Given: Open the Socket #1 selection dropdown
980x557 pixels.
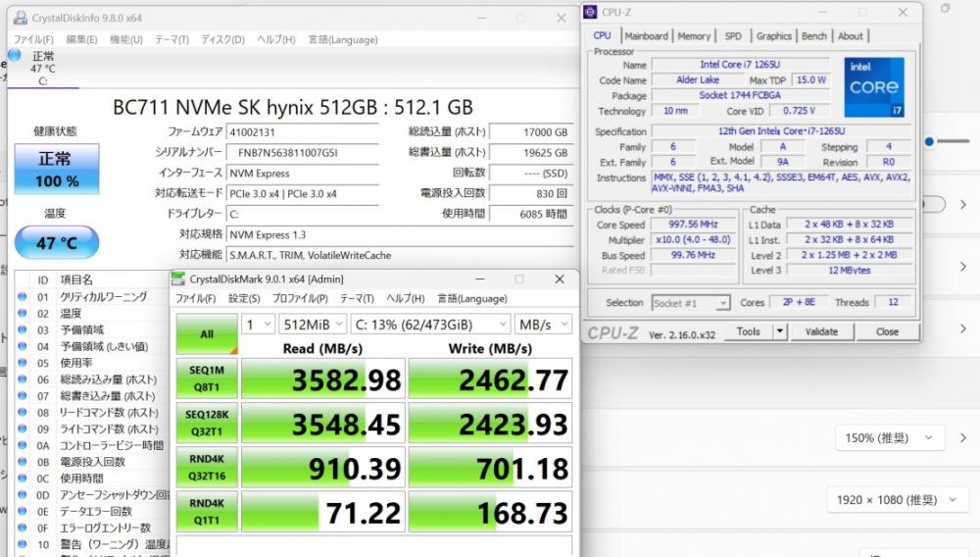Looking at the screenshot, I should [x=691, y=303].
